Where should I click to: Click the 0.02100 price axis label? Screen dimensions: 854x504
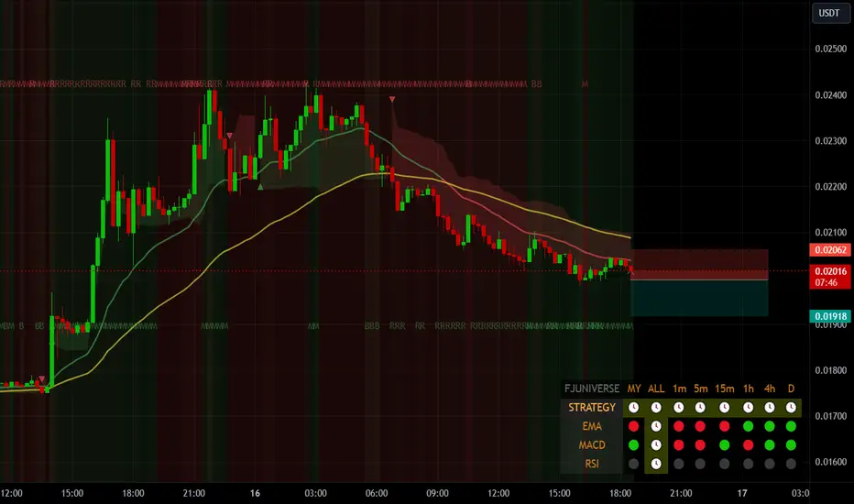tap(830, 233)
